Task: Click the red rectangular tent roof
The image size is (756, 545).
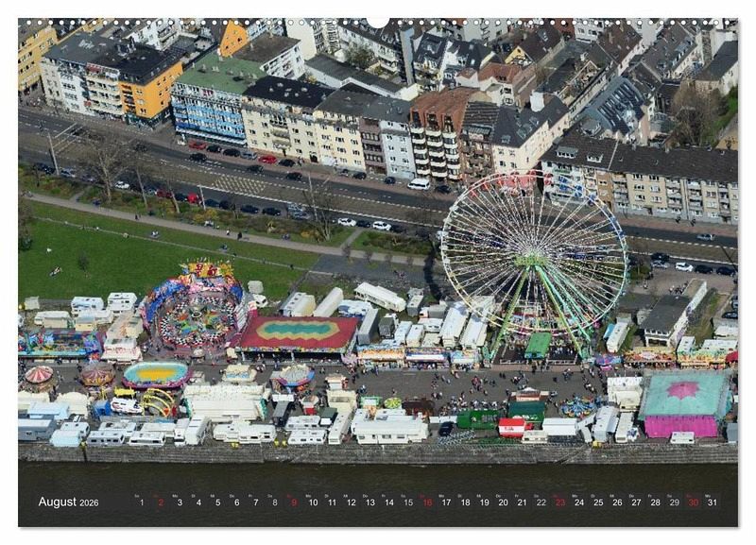Action: 298,333
